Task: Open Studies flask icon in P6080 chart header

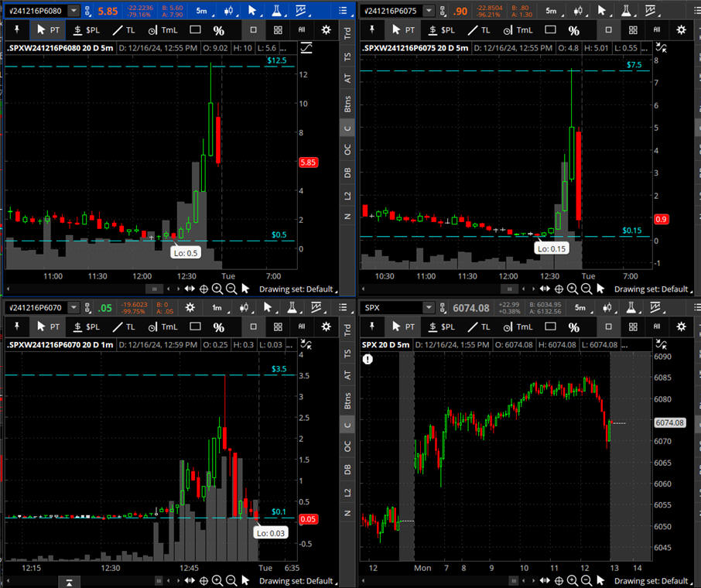Action: 276,11
